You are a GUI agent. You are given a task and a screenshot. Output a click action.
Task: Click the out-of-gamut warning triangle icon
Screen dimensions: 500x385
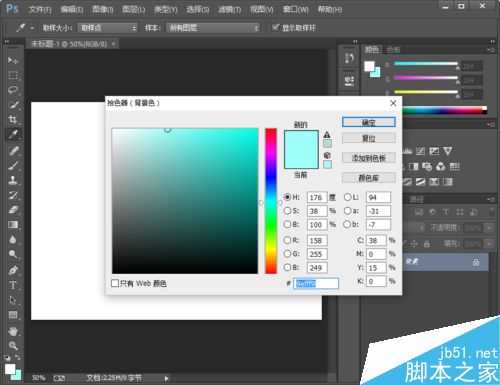click(327, 135)
